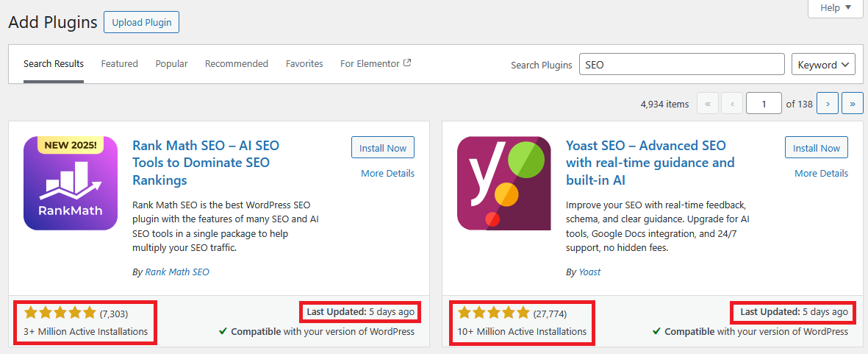This screenshot has width=868, height=354.
Task: Jump to the last results page arrow
Action: 852,104
